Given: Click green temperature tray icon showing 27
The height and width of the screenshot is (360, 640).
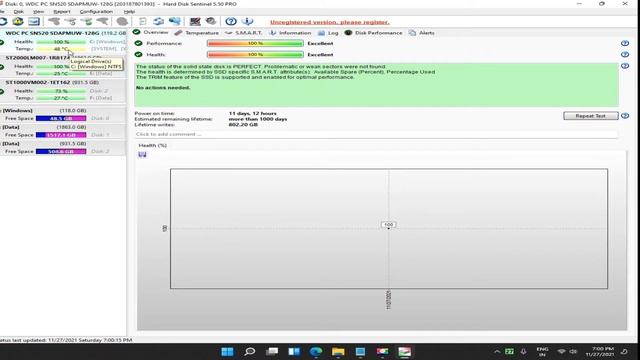Looking at the screenshot, I should [509, 351].
